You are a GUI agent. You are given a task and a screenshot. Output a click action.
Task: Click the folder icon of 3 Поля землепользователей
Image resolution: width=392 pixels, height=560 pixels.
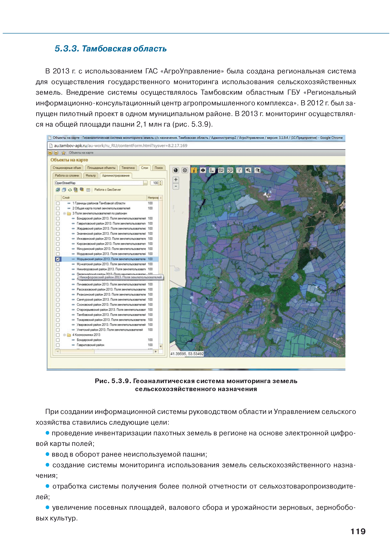pos(69,213)
